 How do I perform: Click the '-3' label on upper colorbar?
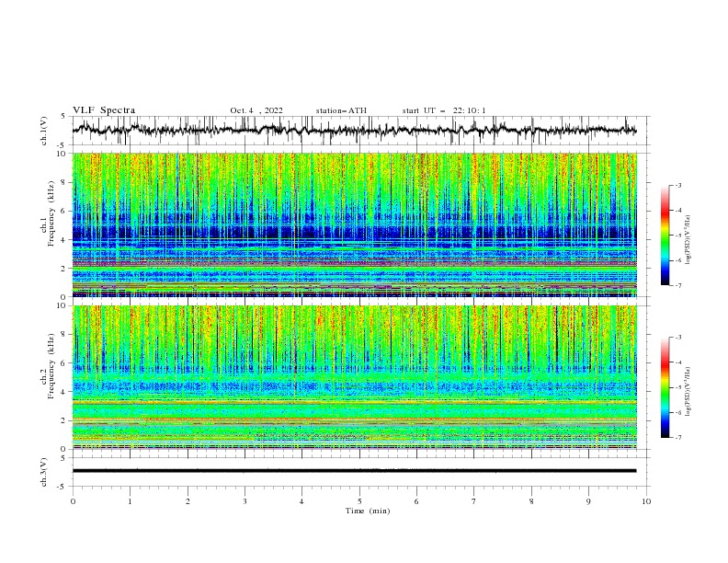point(677,185)
